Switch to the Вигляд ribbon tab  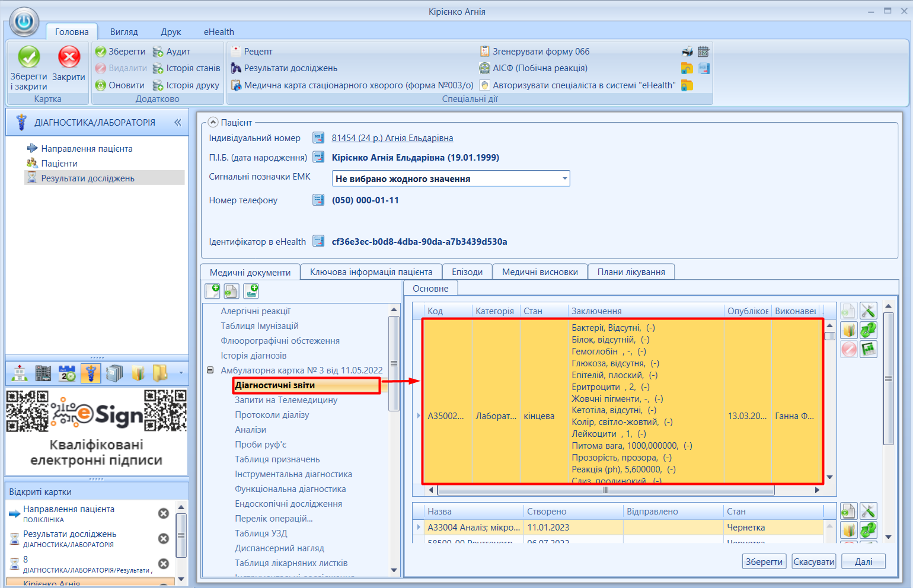[124, 32]
